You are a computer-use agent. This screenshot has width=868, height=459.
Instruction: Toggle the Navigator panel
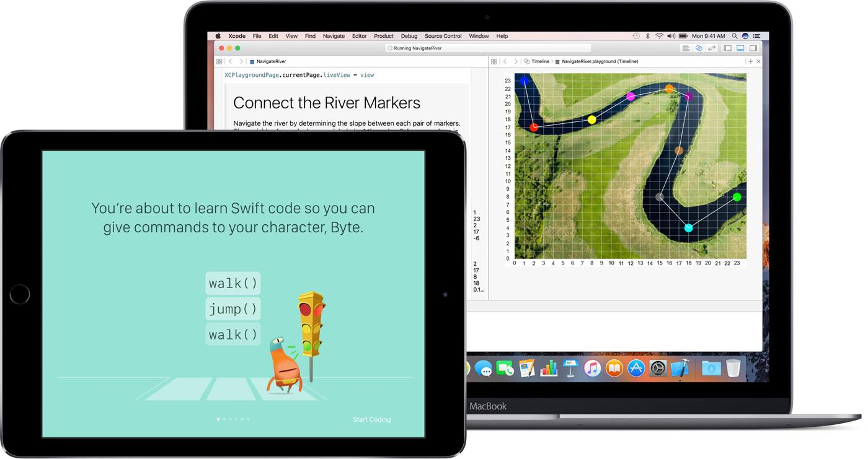[x=728, y=48]
